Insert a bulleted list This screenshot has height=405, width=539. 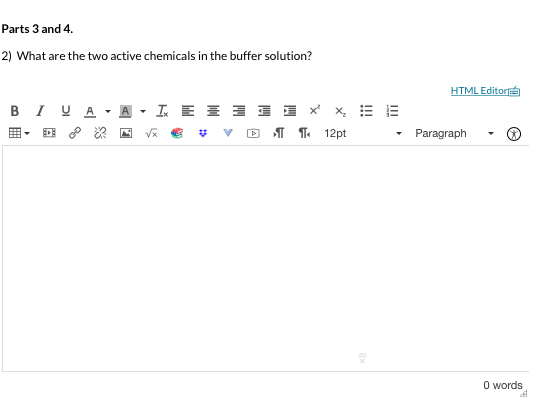click(366, 111)
